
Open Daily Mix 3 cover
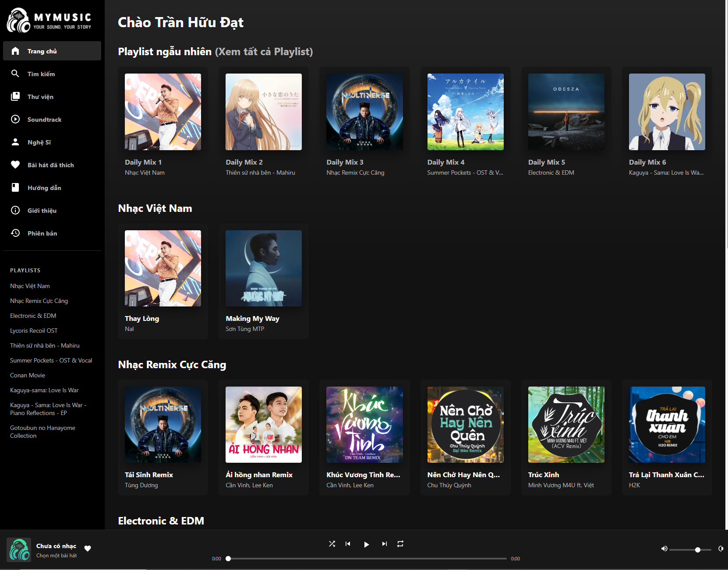(x=364, y=112)
